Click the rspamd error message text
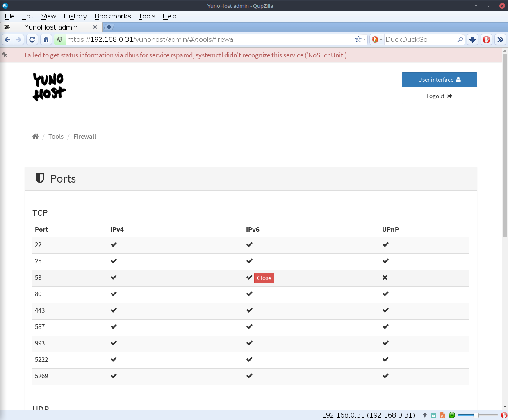This screenshot has height=420, width=508. 187,55
